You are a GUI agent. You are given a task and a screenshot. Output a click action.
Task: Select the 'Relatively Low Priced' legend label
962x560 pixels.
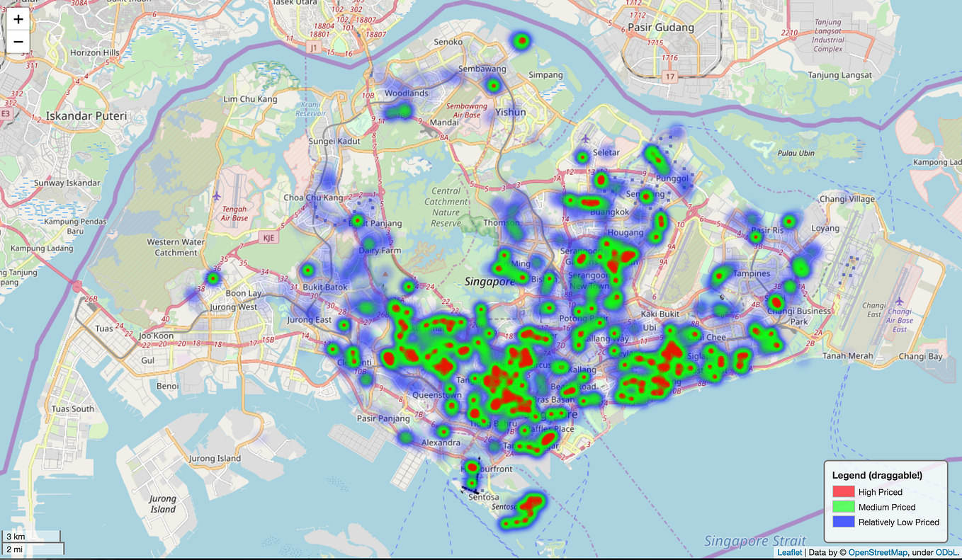tap(899, 522)
